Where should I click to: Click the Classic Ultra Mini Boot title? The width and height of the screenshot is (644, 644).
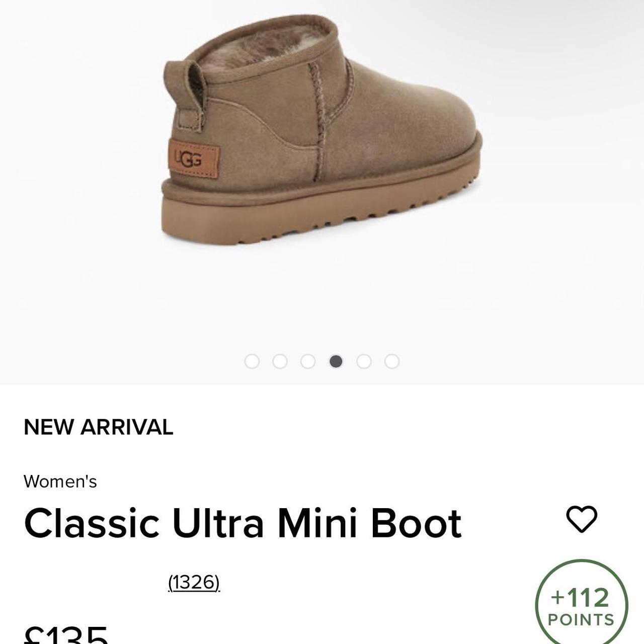coord(244,524)
